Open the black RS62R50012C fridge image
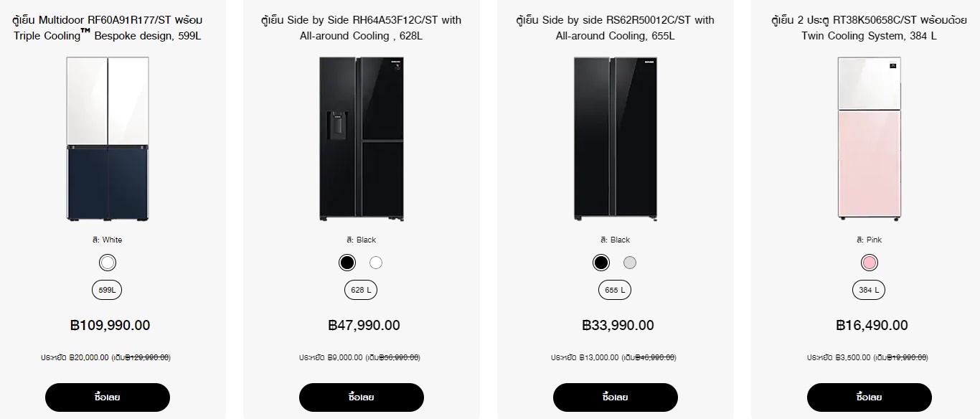 click(x=616, y=138)
